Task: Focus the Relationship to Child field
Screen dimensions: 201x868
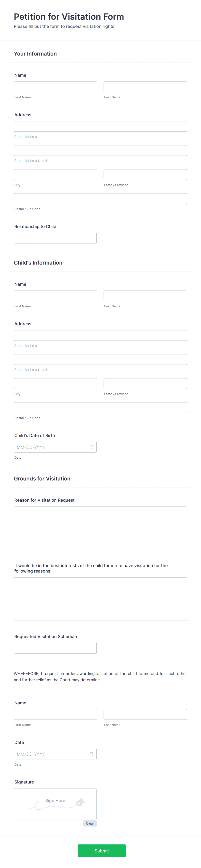Action: (x=55, y=238)
